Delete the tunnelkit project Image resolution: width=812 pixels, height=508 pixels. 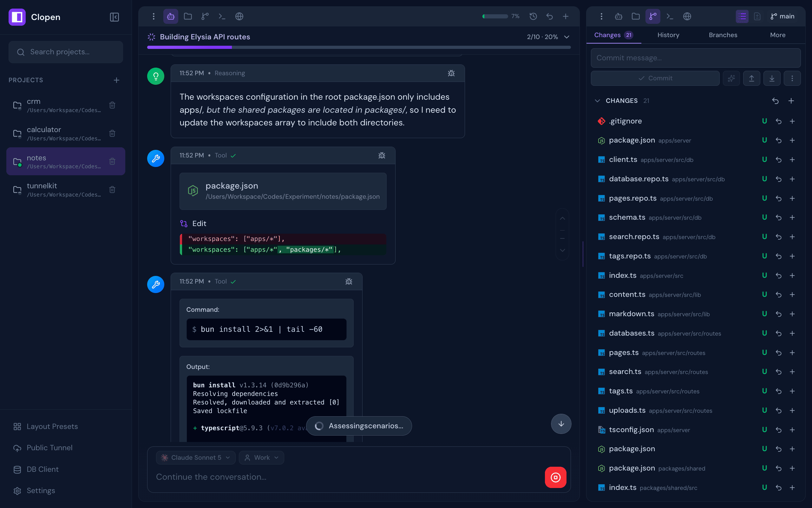tap(112, 190)
